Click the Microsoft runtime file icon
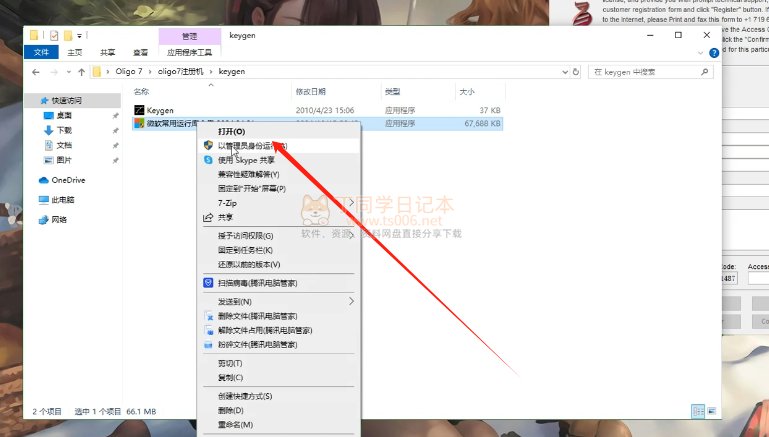 click(139, 124)
